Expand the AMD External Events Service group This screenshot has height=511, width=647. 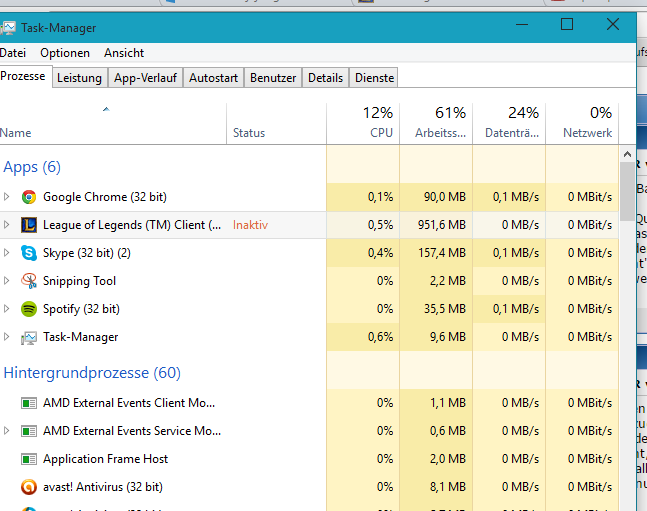[x=6, y=431]
